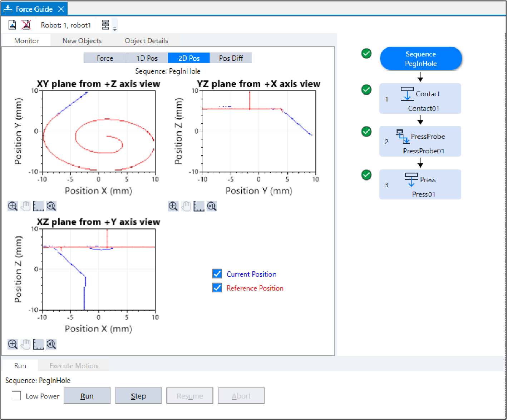Image resolution: width=507 pixels, height=420 pixels.
Task: Reset zoom under the XY plane graph
Action: tap(51, 206)
